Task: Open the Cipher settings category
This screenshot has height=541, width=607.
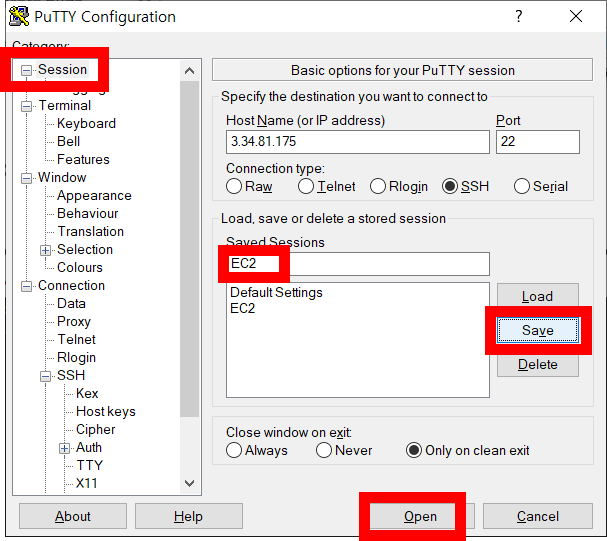Action: point(96,429)
